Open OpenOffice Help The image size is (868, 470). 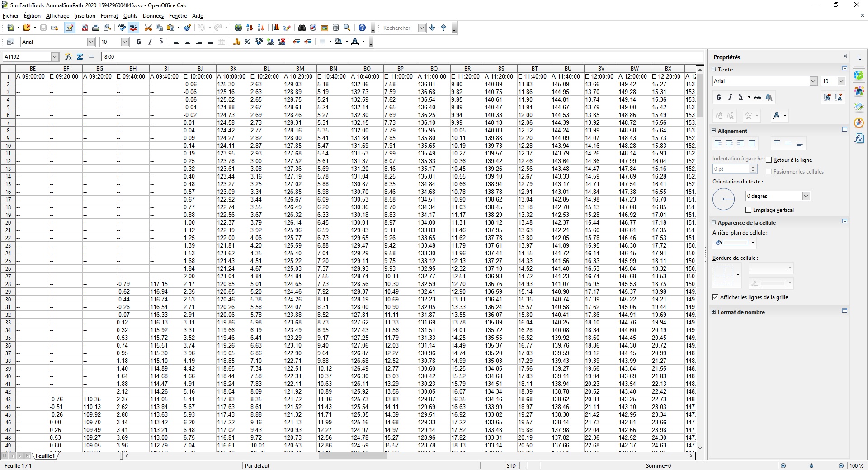click(362, 28)
